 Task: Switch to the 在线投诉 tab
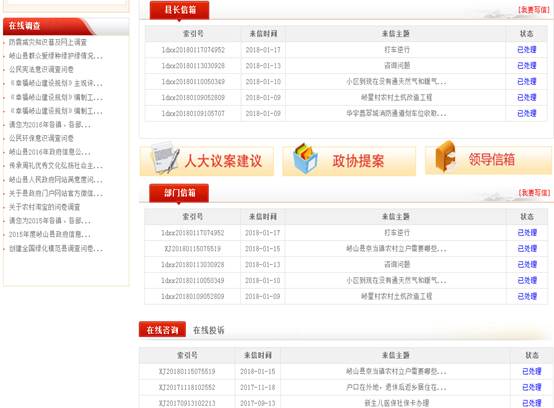coord(208,330)
